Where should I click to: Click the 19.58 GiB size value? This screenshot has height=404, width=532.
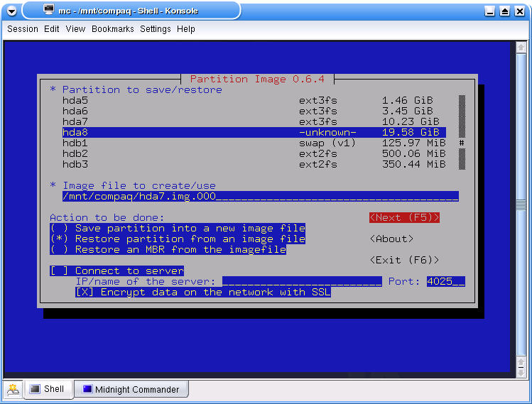(x=411, y=132)
